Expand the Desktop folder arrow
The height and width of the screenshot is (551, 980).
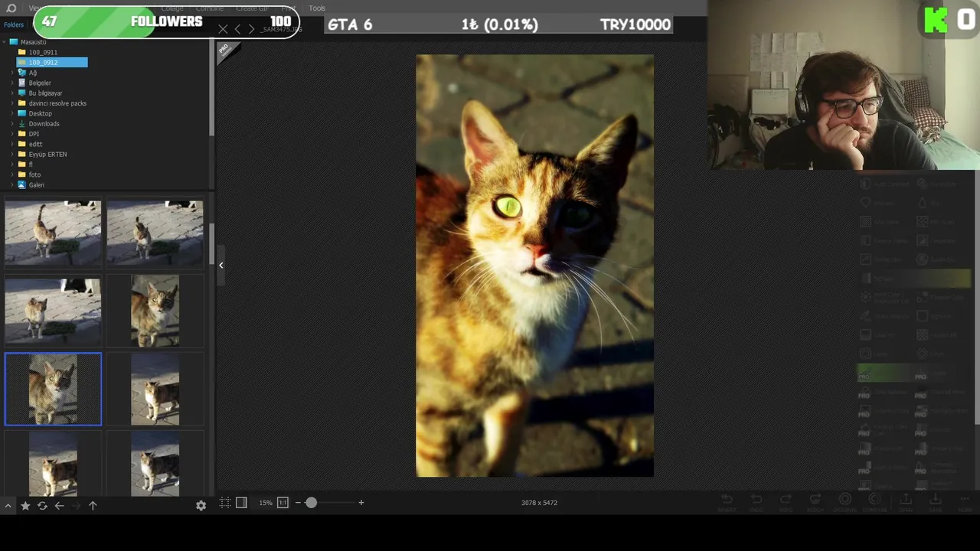click(x=12, y=113)
